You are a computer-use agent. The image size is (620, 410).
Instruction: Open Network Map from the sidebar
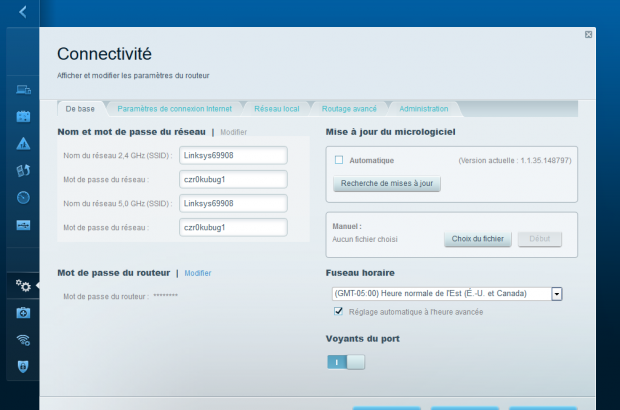(x=22, y=90)
